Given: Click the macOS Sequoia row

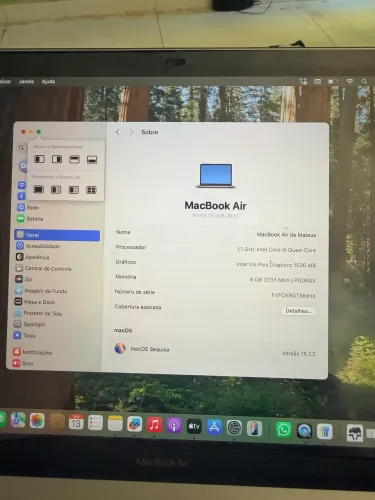Looking at the screenshot, I should click(x=215, y=350).
